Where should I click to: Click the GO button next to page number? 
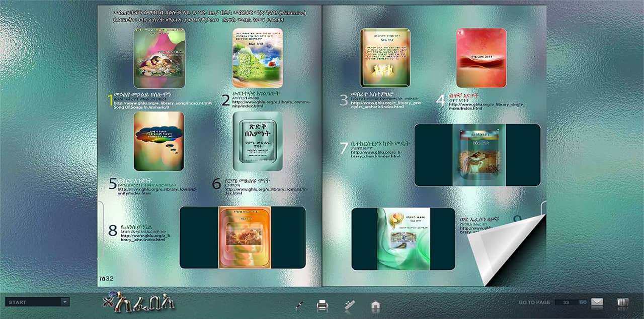[x=583, y=302]
